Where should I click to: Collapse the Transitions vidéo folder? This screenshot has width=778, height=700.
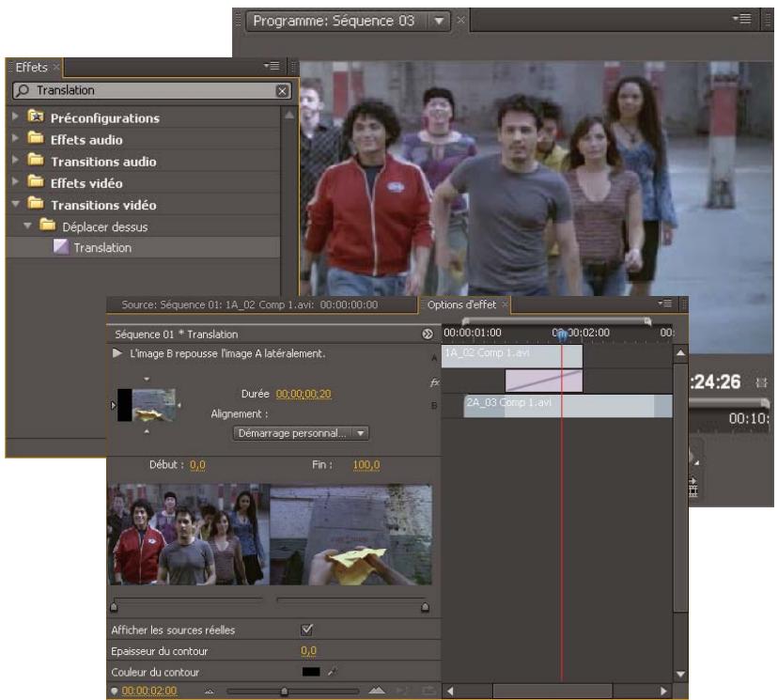pyautogui.click(x=15, y=203)
